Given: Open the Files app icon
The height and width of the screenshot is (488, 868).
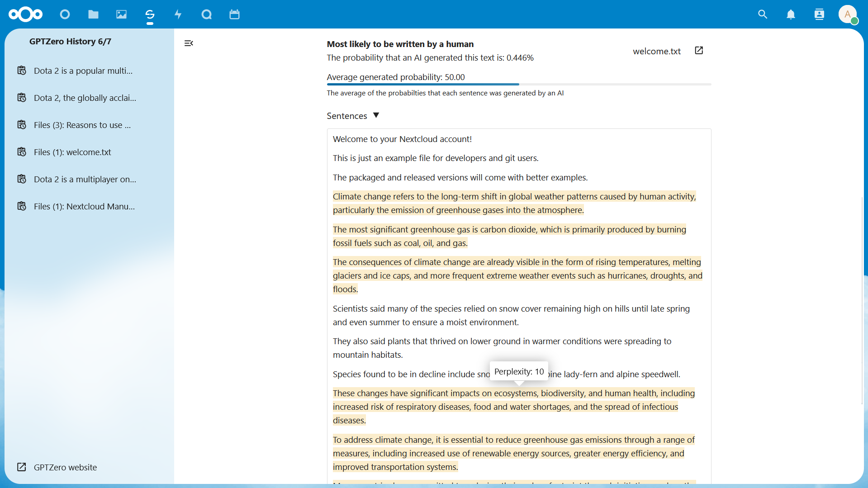Looking at the screenshot, I should point(93,14).
